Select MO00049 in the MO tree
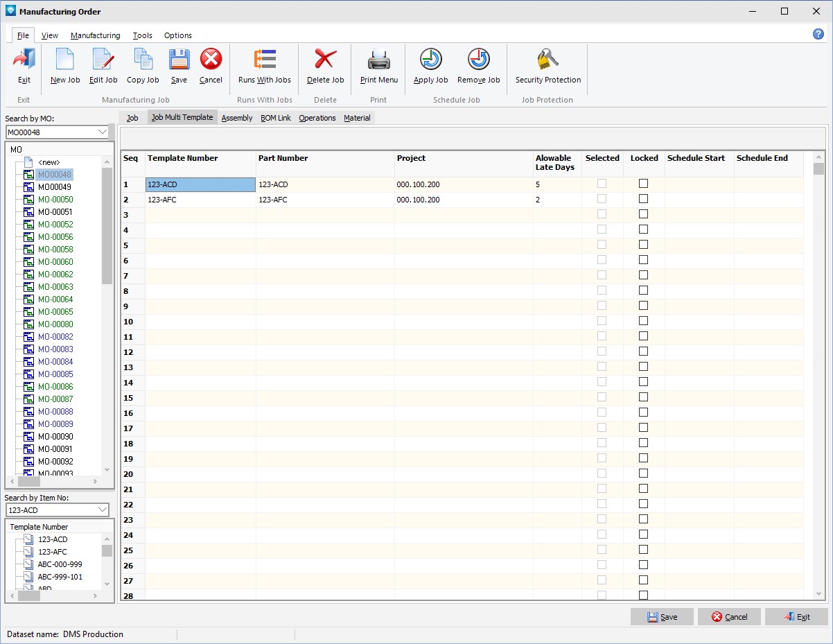This screenshot has width=833, height=644. click(55, 187)
